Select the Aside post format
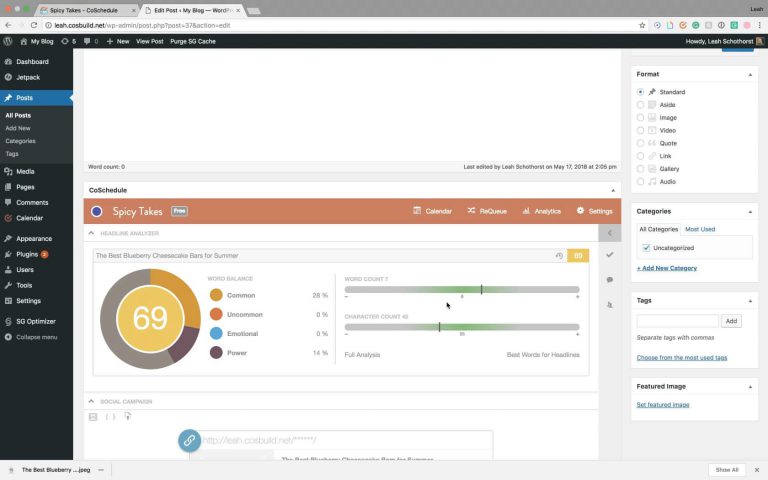This screenshot has width=768, height=480. (640, 105)
